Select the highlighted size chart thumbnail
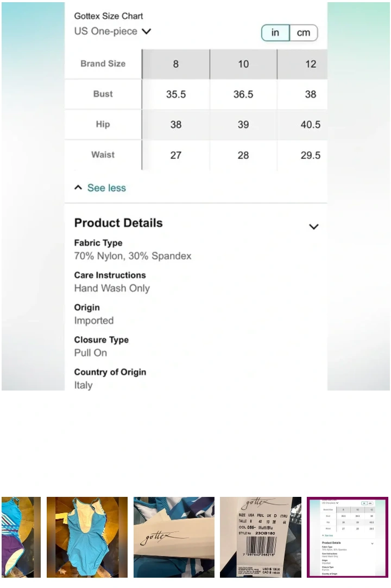 coord(348,537)
